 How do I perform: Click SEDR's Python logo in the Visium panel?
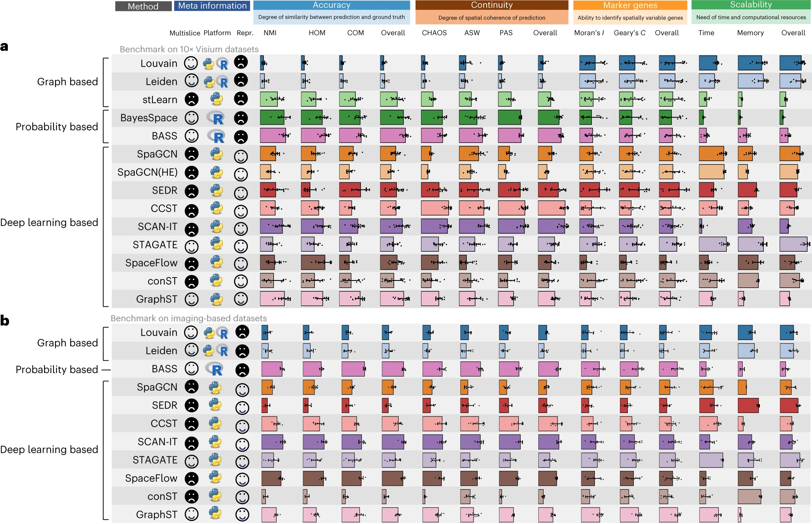click(x=216, y=190)
